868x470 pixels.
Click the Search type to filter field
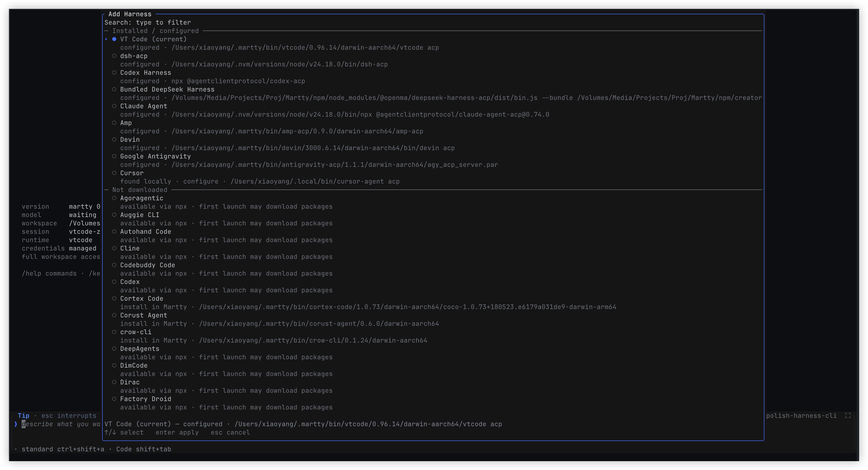click(x=433, y=23)
